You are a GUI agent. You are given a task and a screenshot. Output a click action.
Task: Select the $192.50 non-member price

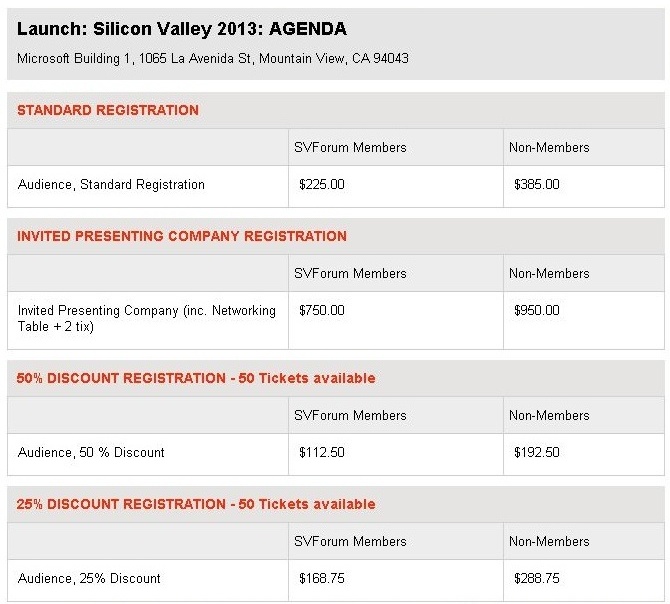[x=536, y=453]
